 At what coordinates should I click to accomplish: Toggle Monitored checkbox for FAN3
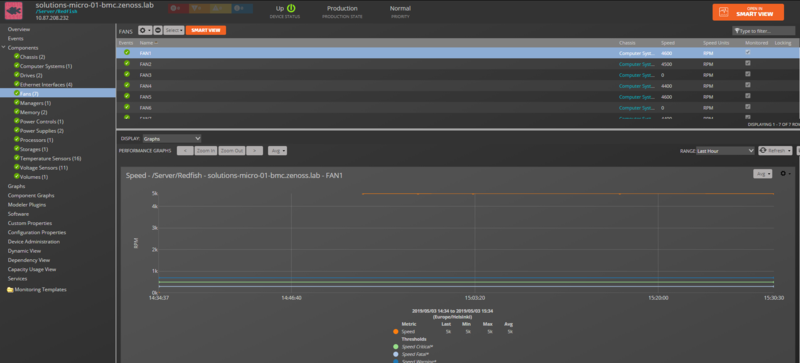pos(748,74)
